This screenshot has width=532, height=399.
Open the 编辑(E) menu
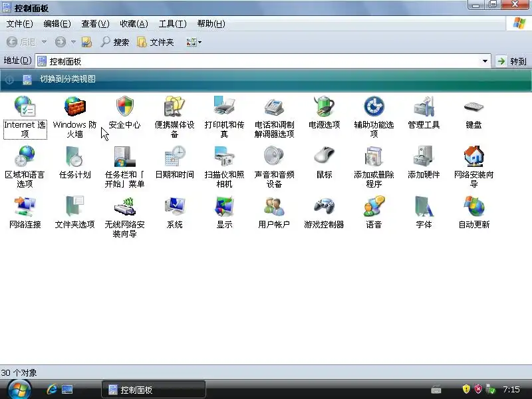[x=57, y=24]
